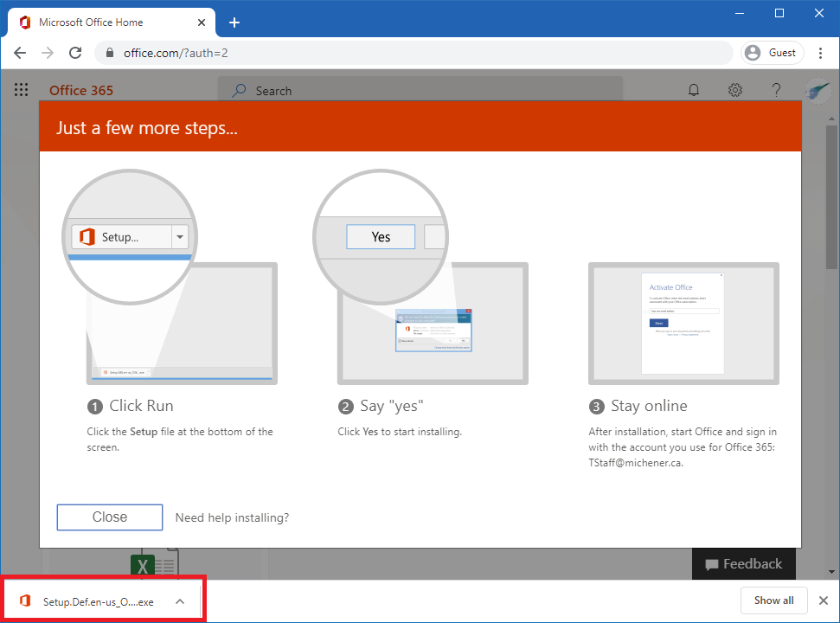Open a new browser tab
840x623 pixels.
(x=234, y=22)
